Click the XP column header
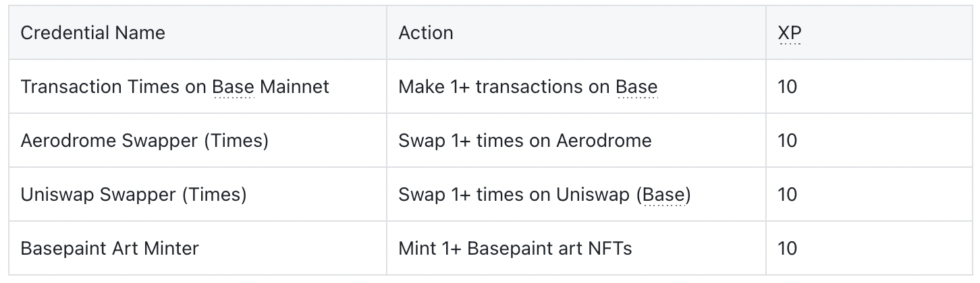980x283 pixels. tap(789, 32)
